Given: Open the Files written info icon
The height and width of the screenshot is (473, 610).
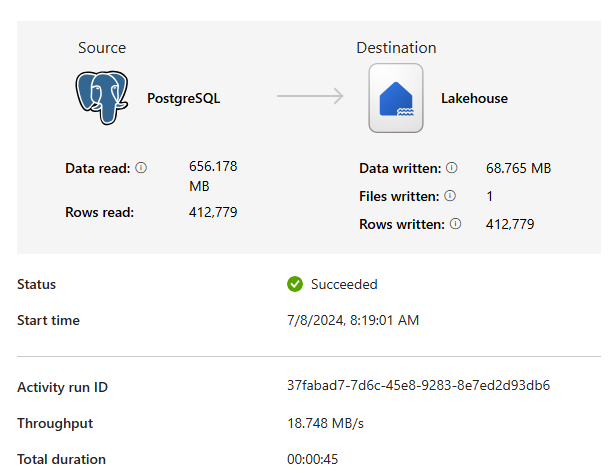Looking at the screenshot, I should click(450, 196).
